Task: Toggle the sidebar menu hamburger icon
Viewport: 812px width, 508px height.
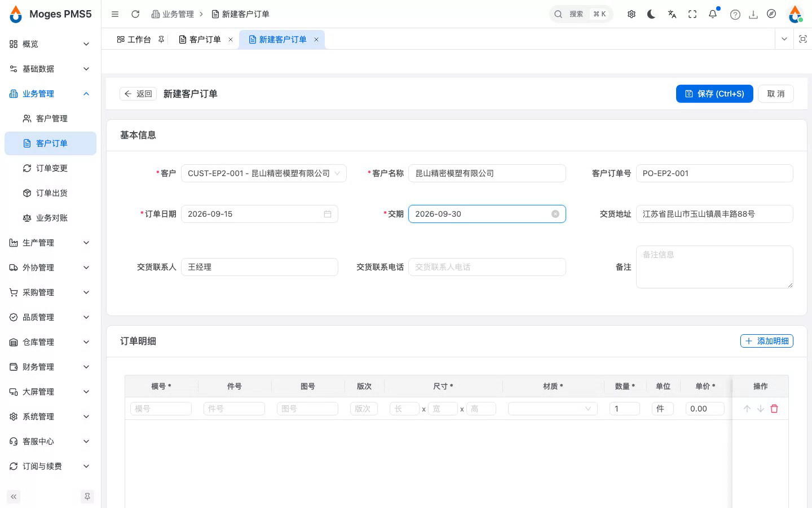Action: click(x=115, y=14)
